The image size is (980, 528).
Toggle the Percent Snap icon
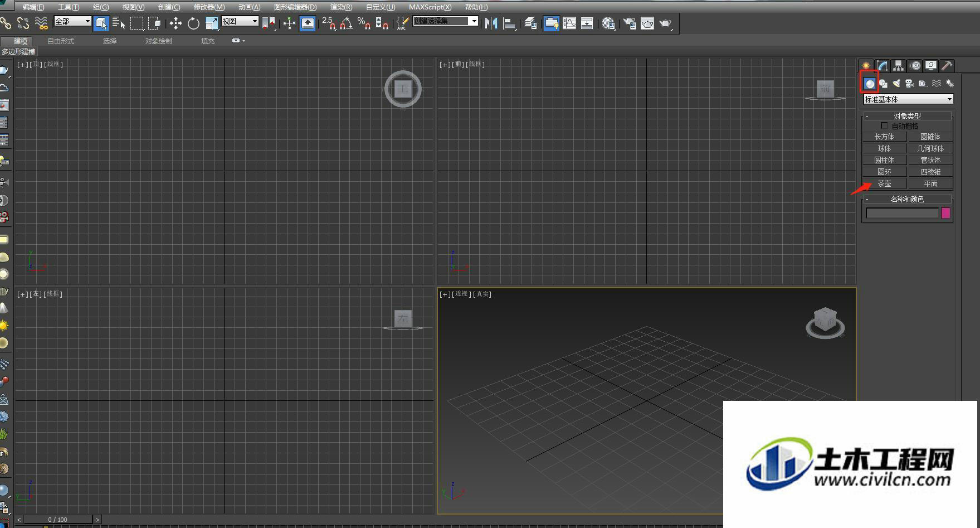click(x=364, y=23)
